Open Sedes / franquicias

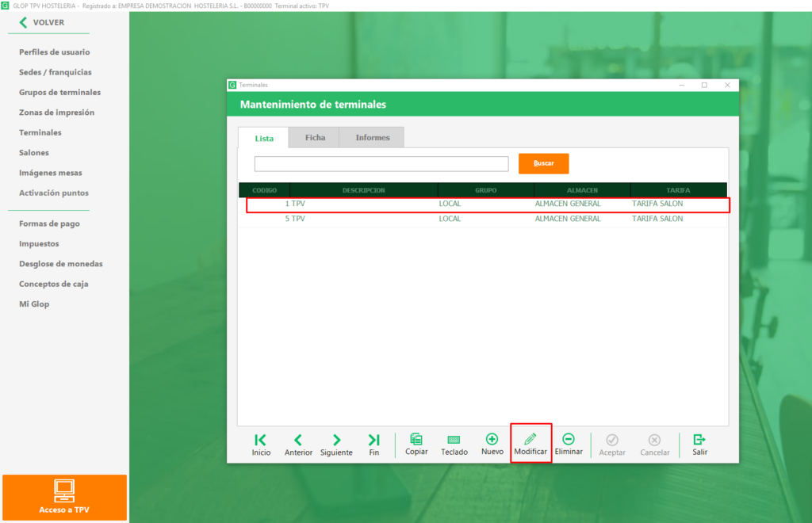pos(56,72)
